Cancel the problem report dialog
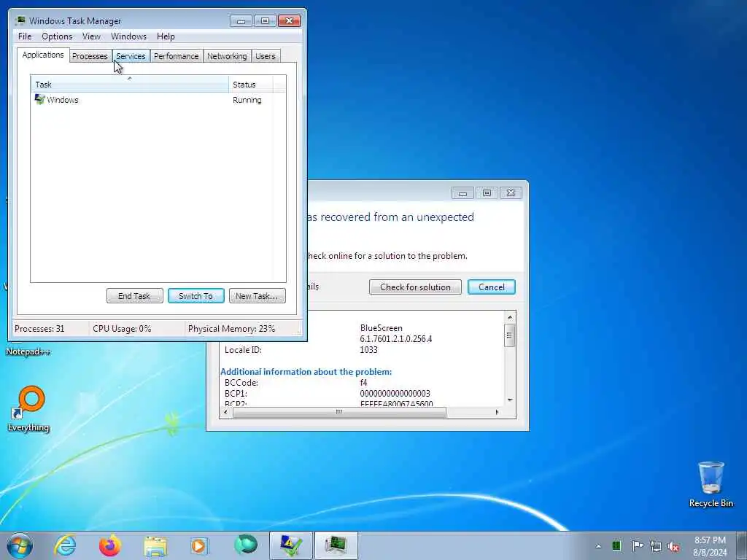The width and height of the screenshot is (747, 560). tap(491, 287)
